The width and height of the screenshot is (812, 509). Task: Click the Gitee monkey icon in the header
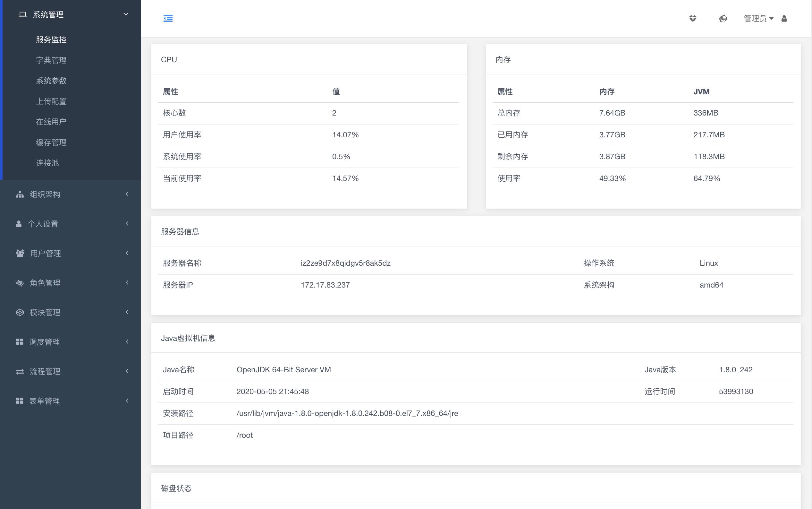click(723, 18)
